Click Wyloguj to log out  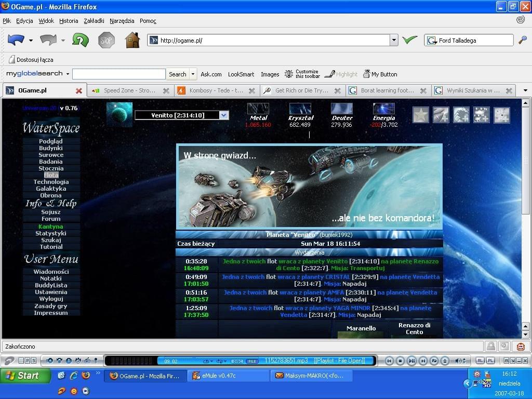[51, 299]
